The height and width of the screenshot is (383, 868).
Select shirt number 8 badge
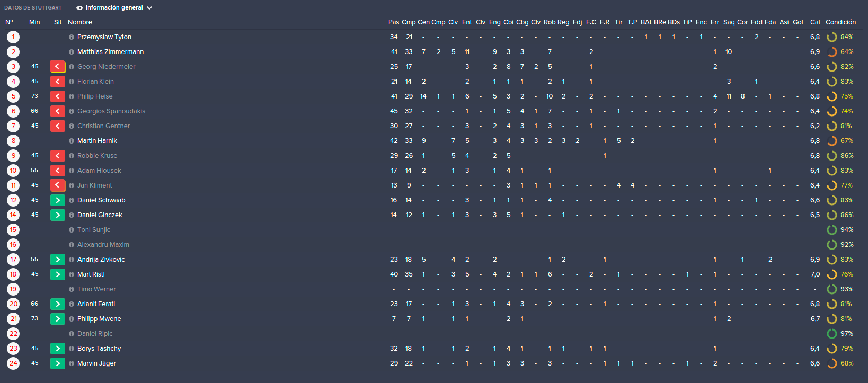tap(13, 141)
